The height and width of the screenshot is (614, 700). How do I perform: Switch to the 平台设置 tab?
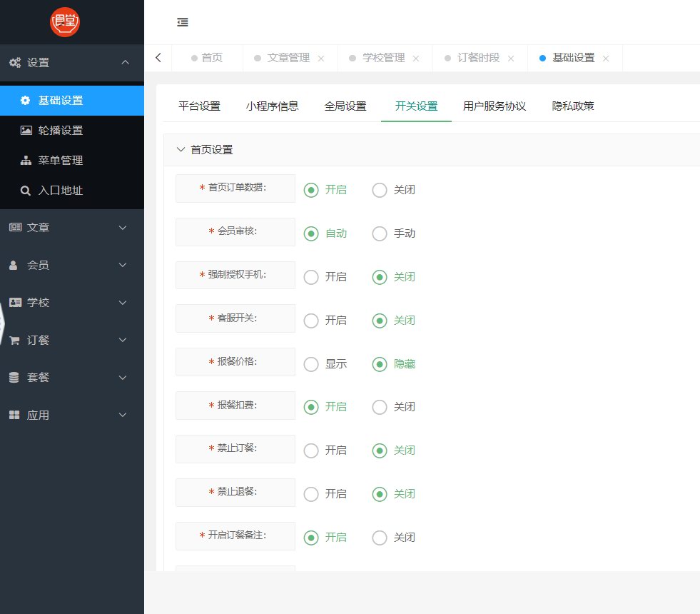coord(200,106)
